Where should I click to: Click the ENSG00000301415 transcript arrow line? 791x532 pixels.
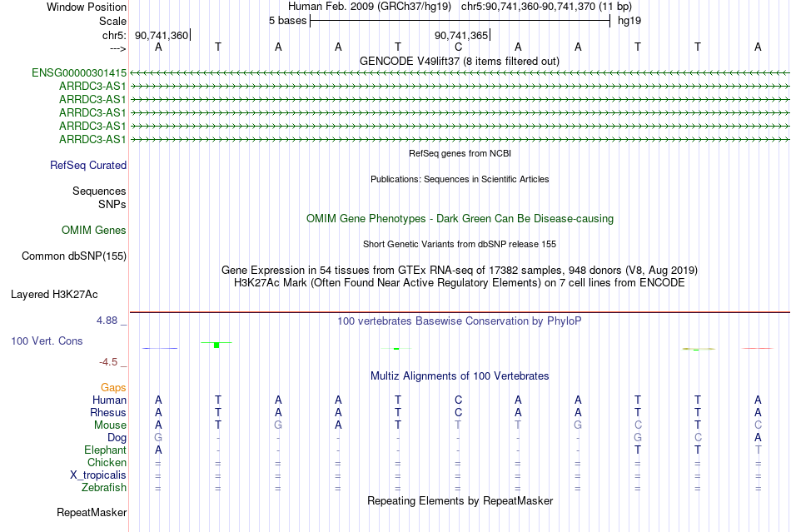460,73
